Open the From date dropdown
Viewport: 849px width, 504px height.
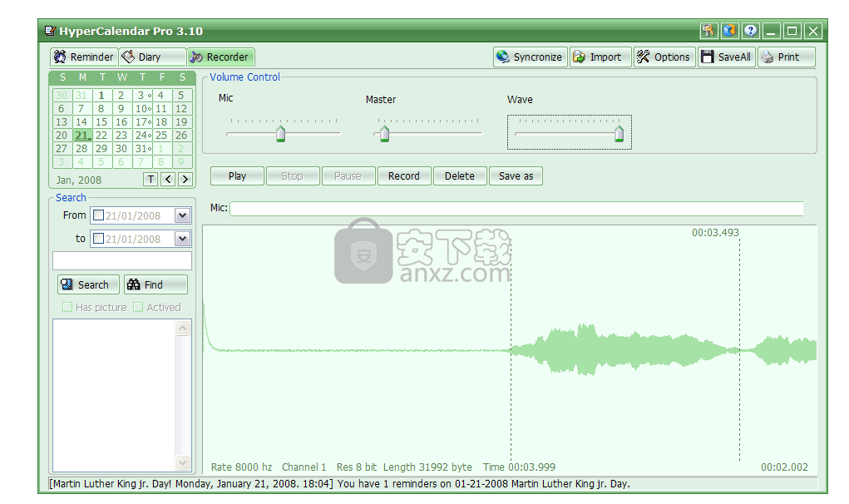point(182,215)
